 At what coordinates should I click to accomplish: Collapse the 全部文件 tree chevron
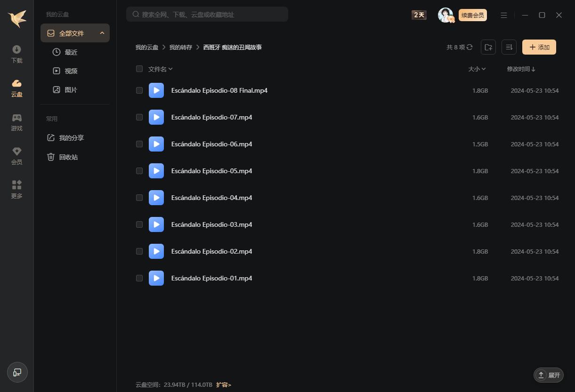[x=102, y=33]
